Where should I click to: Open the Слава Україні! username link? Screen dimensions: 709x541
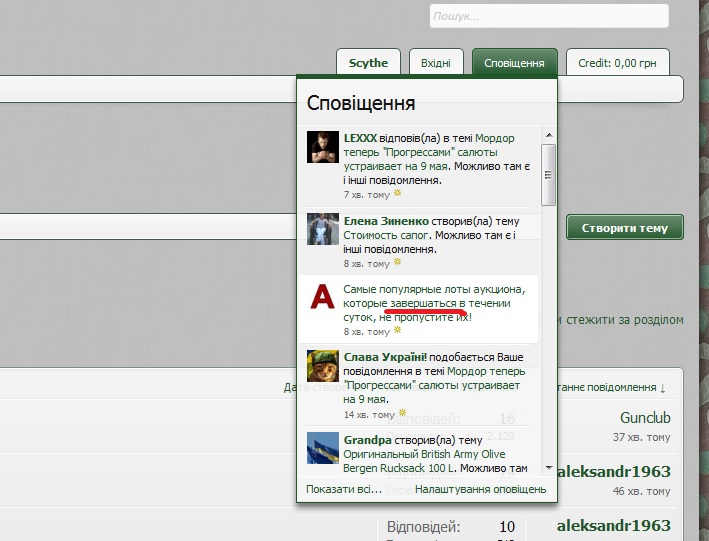point(385,357)
